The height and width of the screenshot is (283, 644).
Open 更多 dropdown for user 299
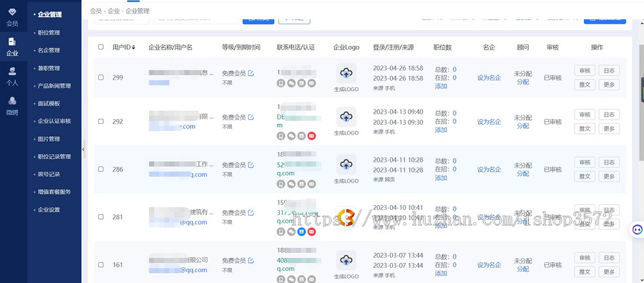coord(609,85)
